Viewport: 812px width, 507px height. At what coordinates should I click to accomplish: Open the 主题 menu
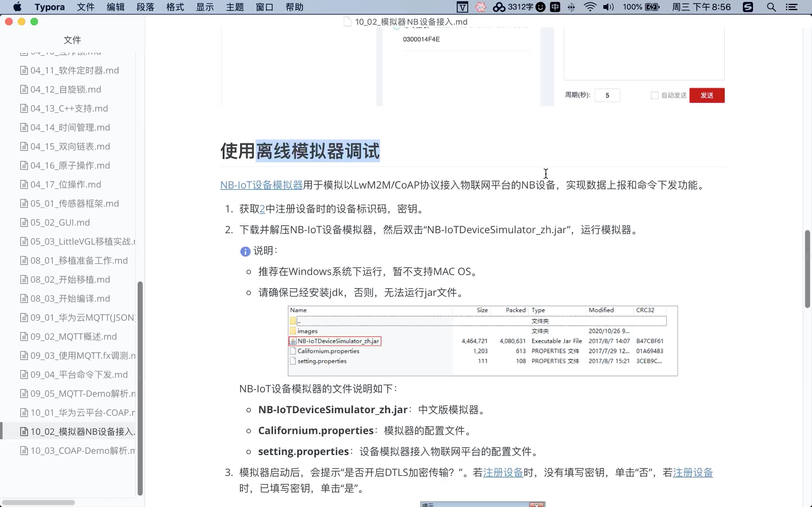(x=235, y=7)
